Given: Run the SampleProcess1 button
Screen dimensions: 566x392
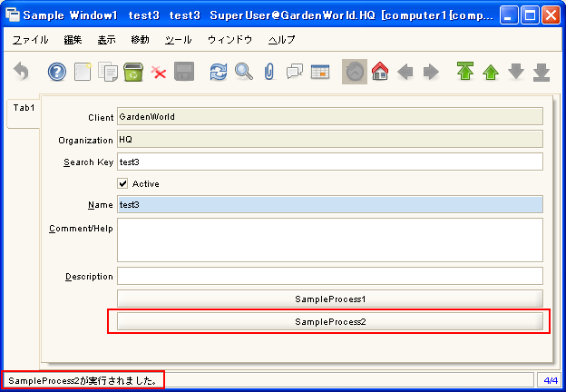Looking at the screenshot, I should pos(330,299).
